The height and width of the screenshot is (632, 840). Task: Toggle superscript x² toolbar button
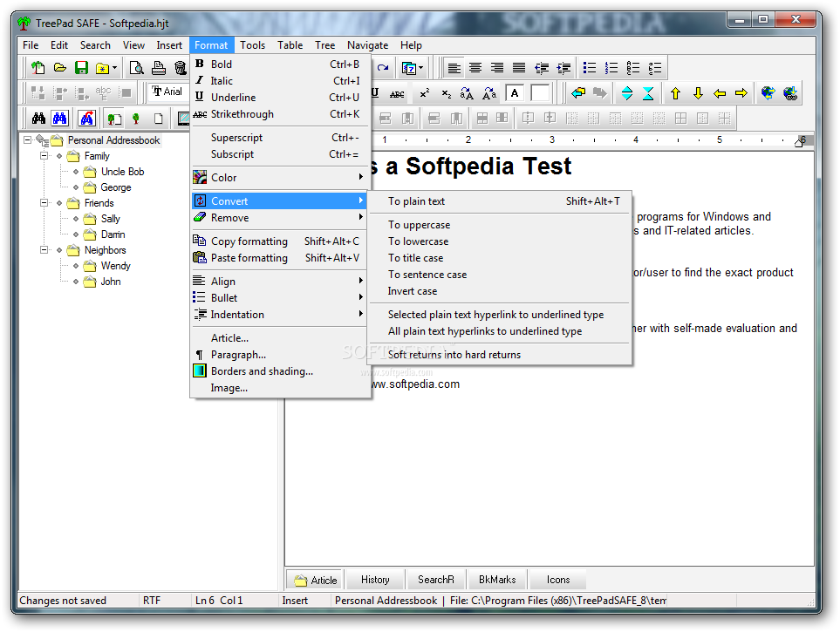pos(424,94)
